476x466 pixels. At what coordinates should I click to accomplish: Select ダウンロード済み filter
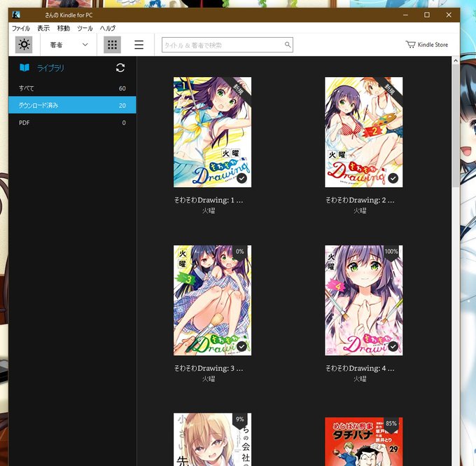click(72, 105)
